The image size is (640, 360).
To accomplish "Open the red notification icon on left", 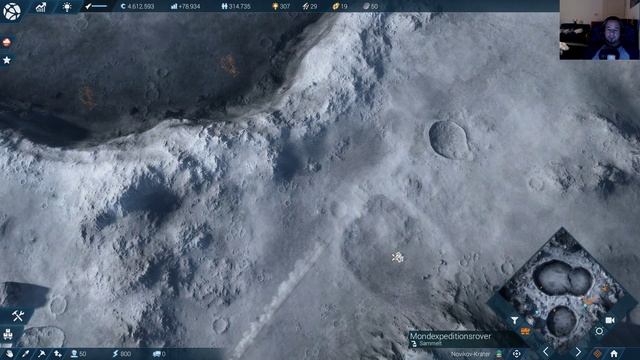I will click(x=7, y=42).
